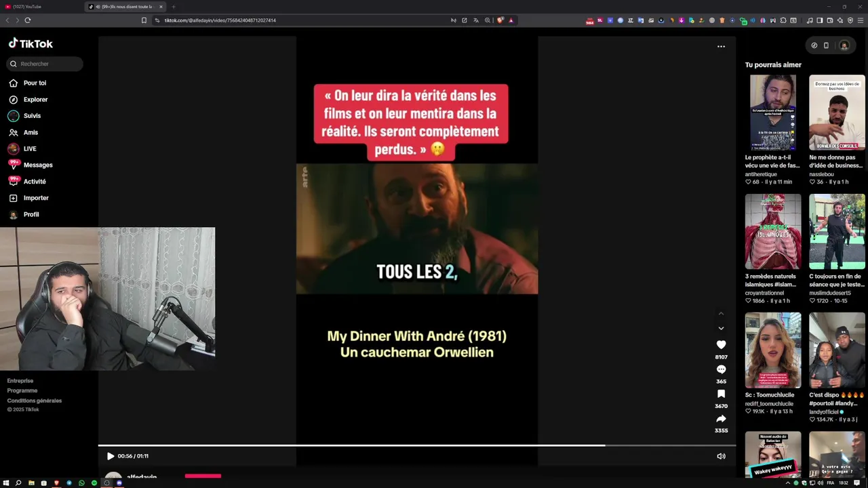868x488 pixels.
Task: Open your Profil page
Action: point(24,214)
